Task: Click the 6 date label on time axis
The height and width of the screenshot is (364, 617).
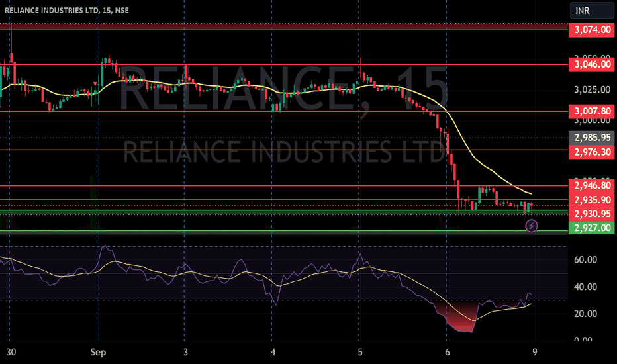Action: pos(448,352)
